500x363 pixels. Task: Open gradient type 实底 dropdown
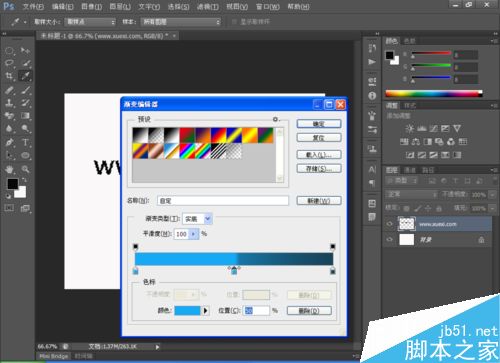tap(208, 219)
